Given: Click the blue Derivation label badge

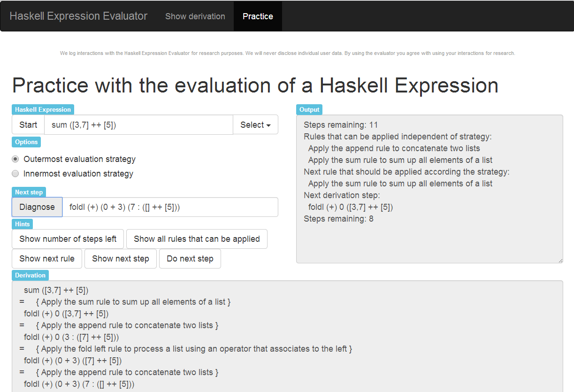Looking at the screenshot, I should pos(30,276).
